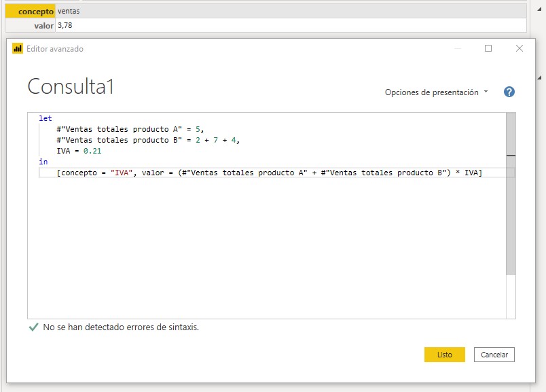Select the highlighted concepto header cell
The image size is (546, 392).
pos(31,11)
